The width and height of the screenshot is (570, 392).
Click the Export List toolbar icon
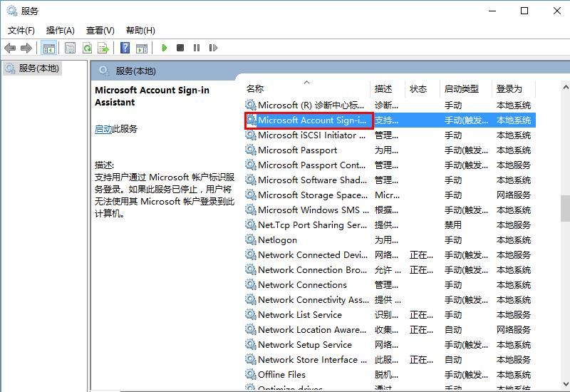[x=103, y=48]
